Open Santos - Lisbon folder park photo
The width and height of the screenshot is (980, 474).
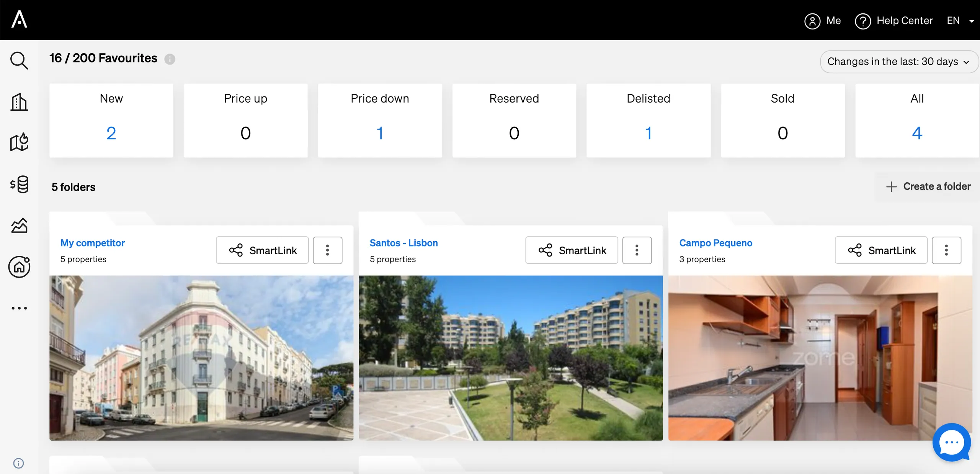tap(511, 358)
